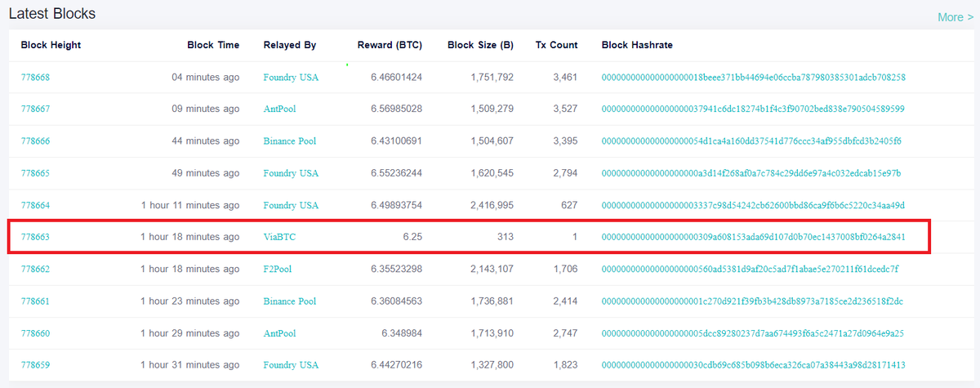Open block height 778665

click(x=35, y=173)
